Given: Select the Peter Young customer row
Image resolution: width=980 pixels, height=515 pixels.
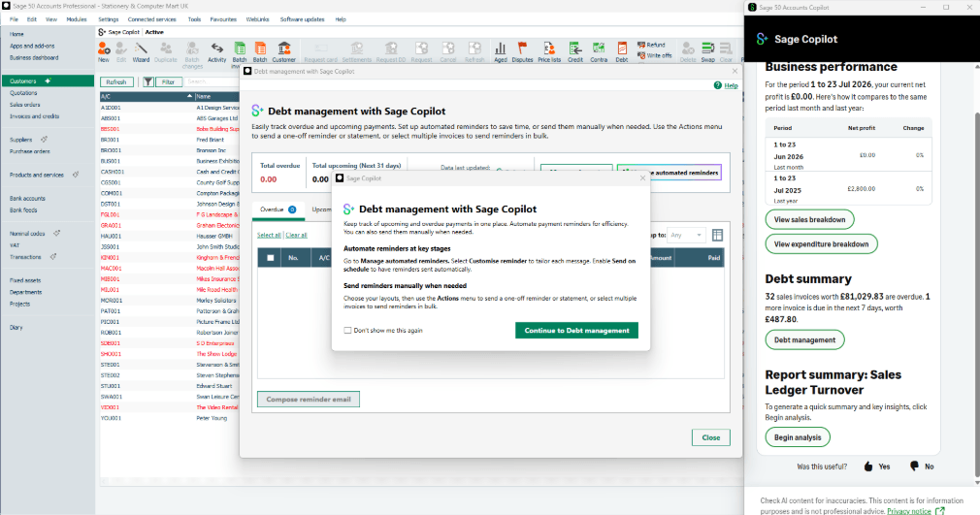Looking at the screenshot, I should (170, 418).
